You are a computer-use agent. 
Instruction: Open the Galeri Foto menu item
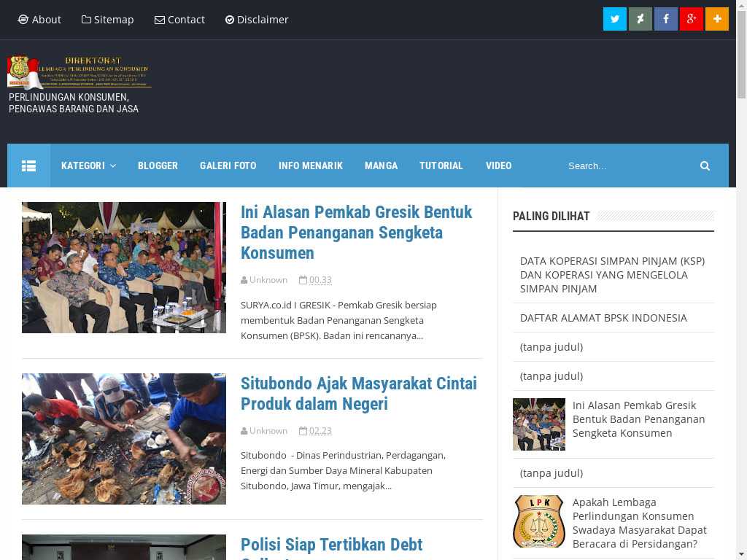pos(228,166)
